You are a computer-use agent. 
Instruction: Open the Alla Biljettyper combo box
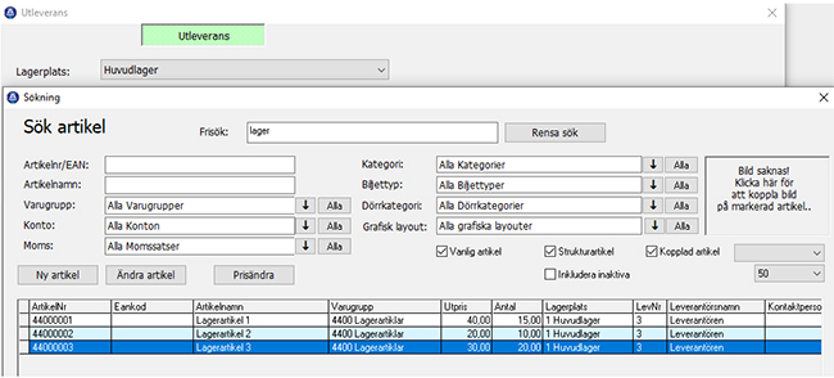538,186
